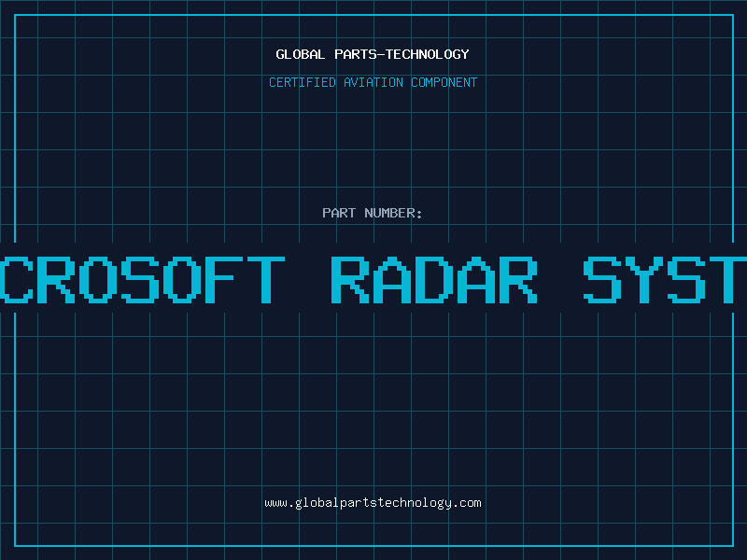747x560 pixels.
Task: Click the bottom-right corner of cyan frame
Action: pyautogui.click(x=732, y=545)
